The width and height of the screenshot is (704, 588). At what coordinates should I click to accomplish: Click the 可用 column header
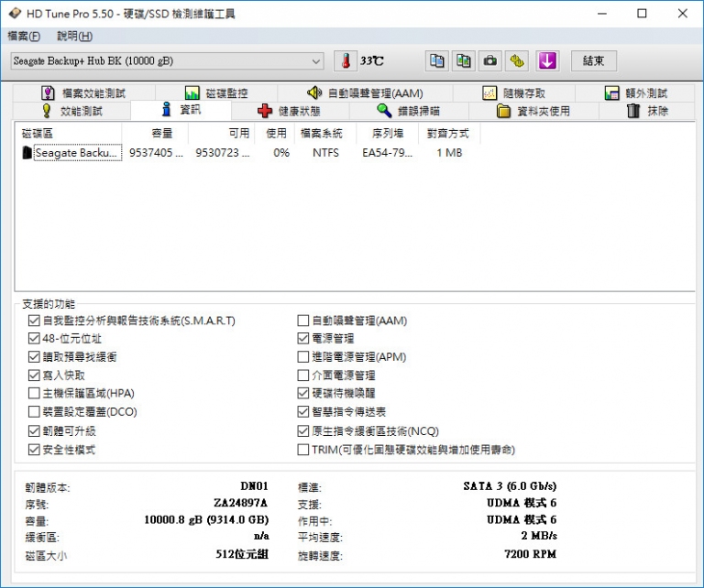[221, 133]
